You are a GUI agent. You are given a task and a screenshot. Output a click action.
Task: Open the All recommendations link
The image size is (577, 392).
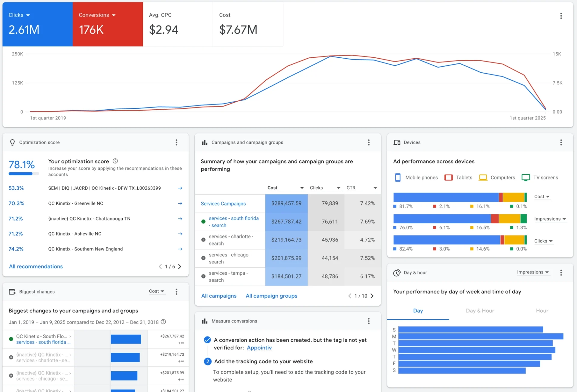click(36, 266)
